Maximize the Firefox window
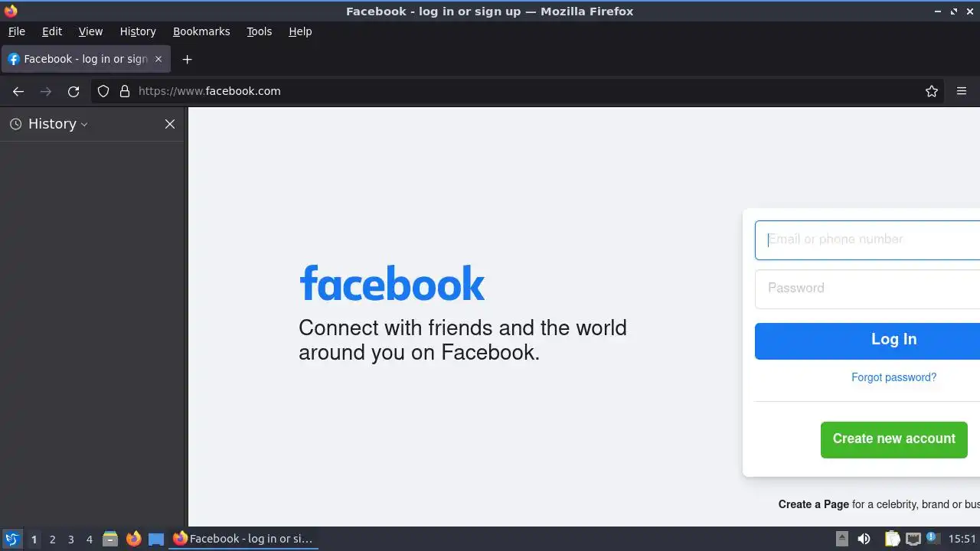 [954, 11]
